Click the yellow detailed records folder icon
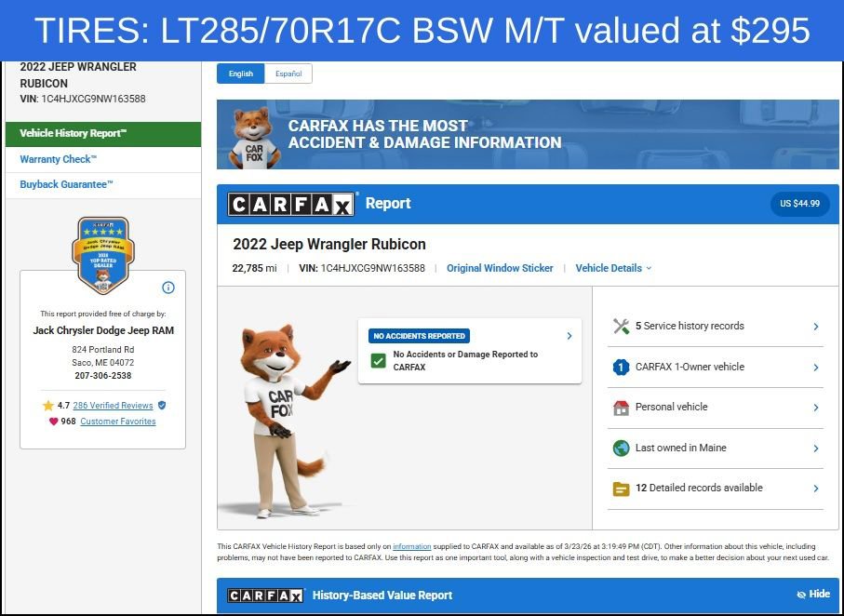844x616 pixels. [x=621, y=489]
